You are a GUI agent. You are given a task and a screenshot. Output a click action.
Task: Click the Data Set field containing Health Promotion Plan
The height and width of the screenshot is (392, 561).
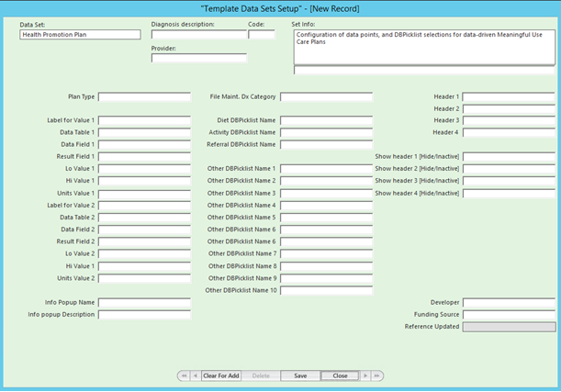click(80, 35)
